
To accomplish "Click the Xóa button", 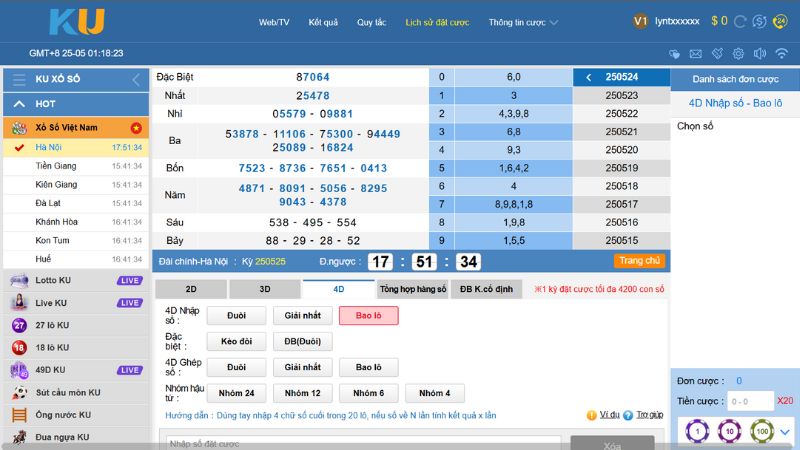I will pos(612,443).
